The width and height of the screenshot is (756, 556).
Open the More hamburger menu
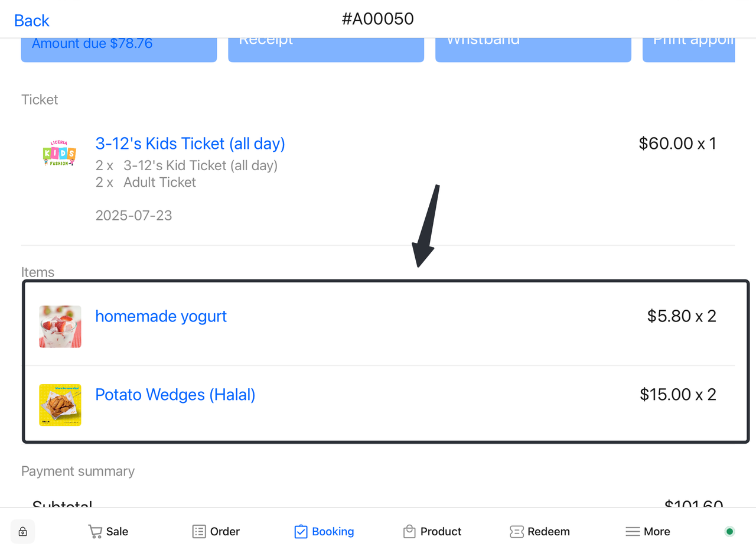click(648, 532)
